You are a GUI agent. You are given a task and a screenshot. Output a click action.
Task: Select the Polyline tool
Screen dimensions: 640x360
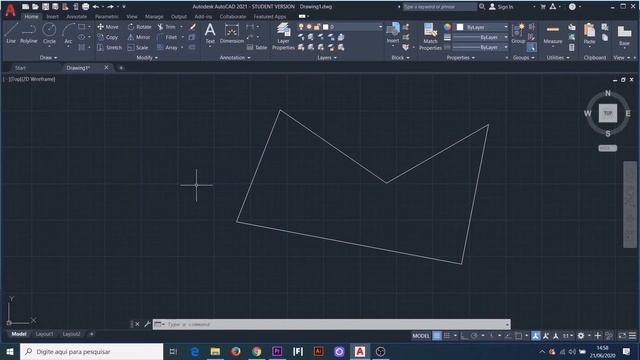pyautogui.click(x=29, y=33)
